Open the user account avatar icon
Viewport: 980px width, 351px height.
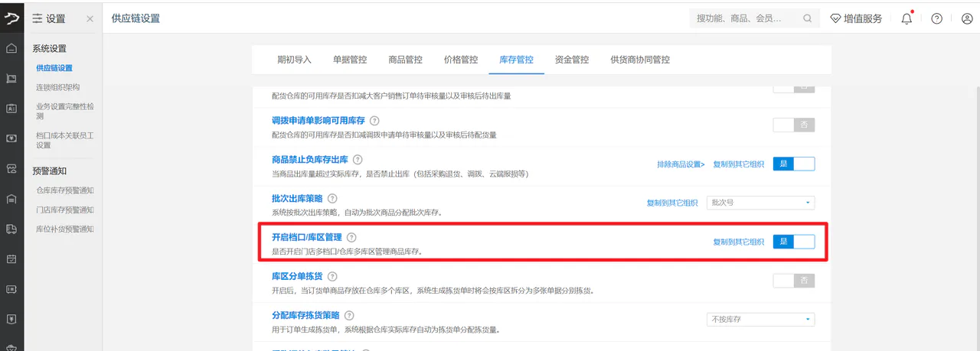966,18
